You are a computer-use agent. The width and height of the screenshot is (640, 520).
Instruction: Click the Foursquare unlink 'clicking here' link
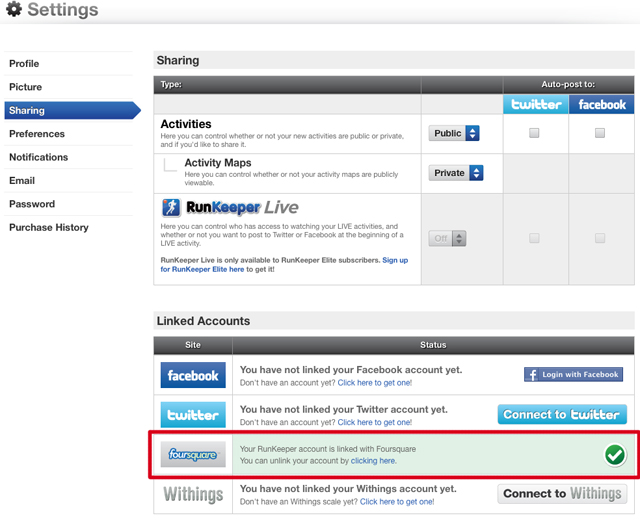click(373, 461)
